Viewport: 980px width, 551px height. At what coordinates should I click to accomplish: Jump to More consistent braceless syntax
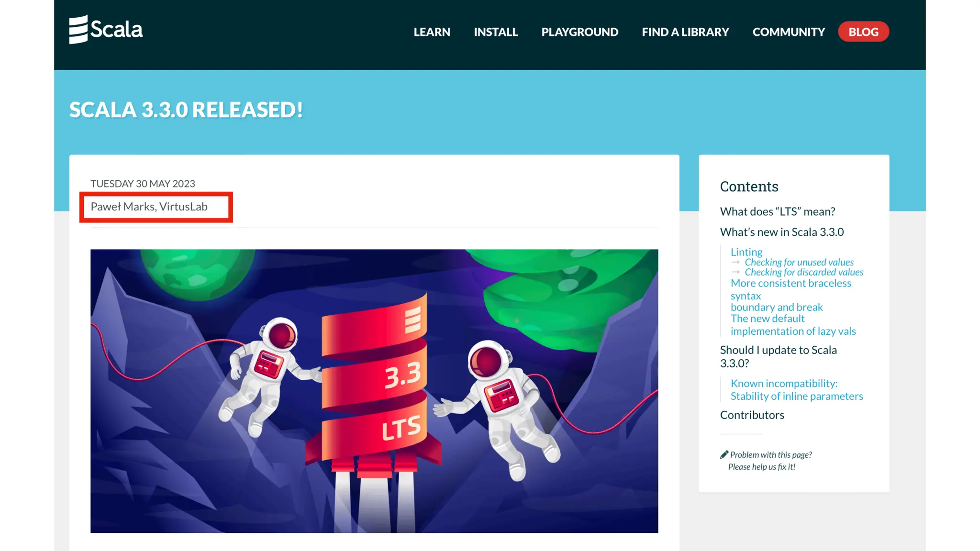coord(791,289)
